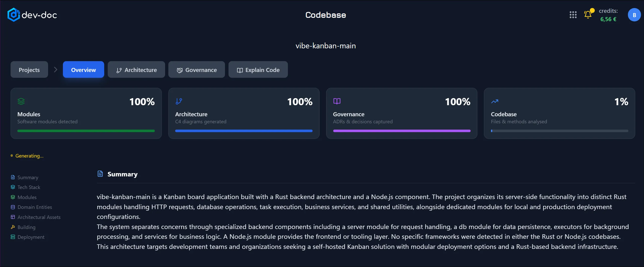Click the Summary heading document icon

coord(100,174)
